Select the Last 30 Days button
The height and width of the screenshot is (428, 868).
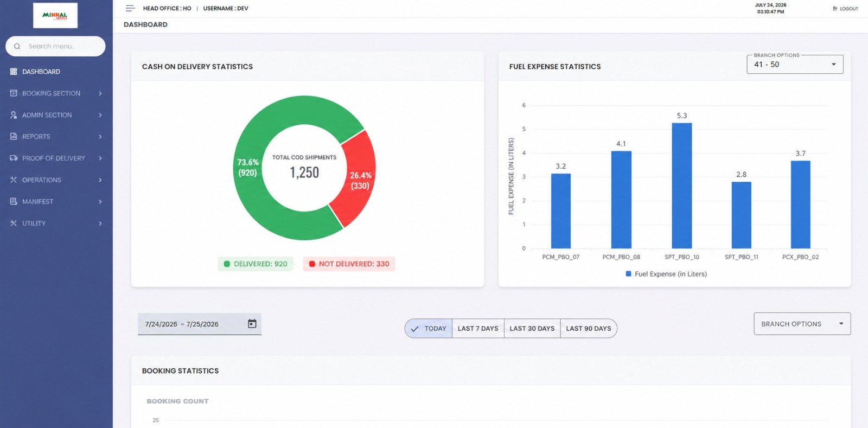[532, 329]
